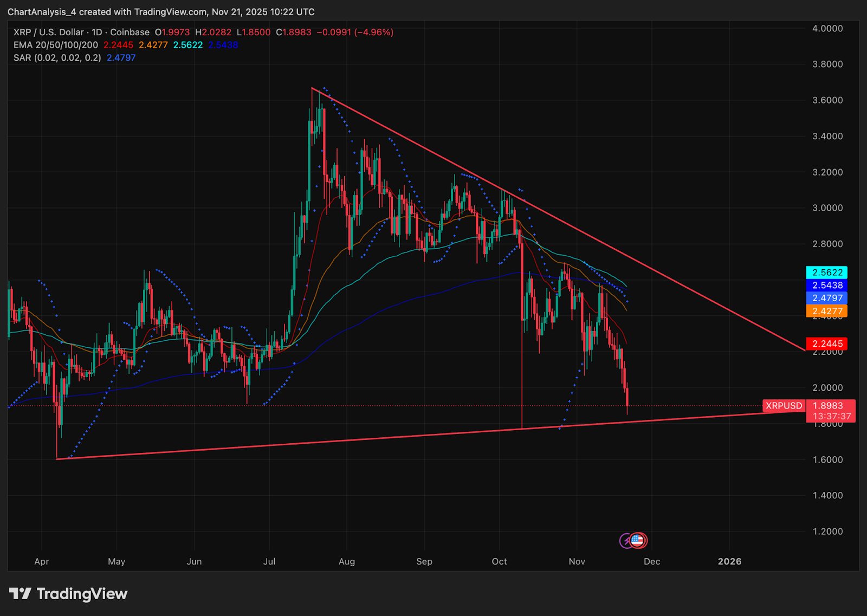Screen dimensions: 867x616
Task: Click the US flag economic event icon
Action: coord(638,540)
